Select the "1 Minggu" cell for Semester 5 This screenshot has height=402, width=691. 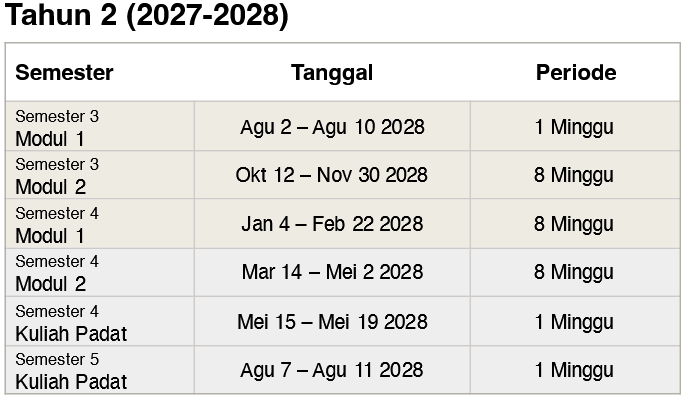[574, 370]
